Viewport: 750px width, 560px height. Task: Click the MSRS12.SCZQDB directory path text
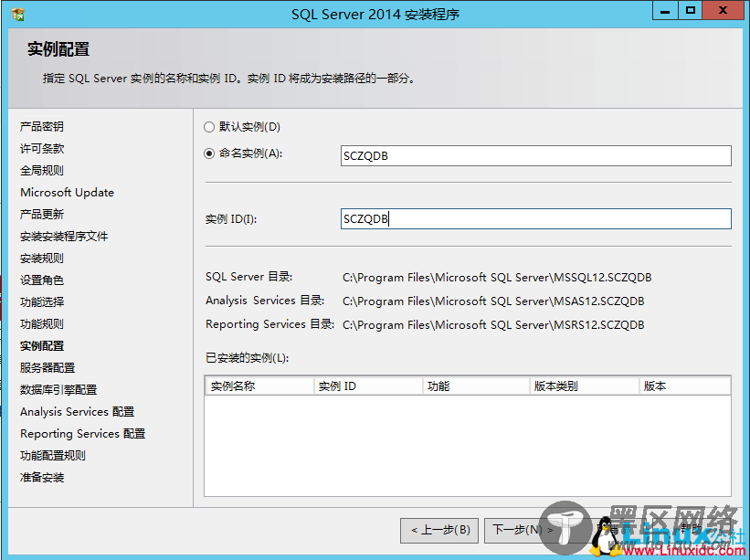pyautogui.click(x=493, y=325)
